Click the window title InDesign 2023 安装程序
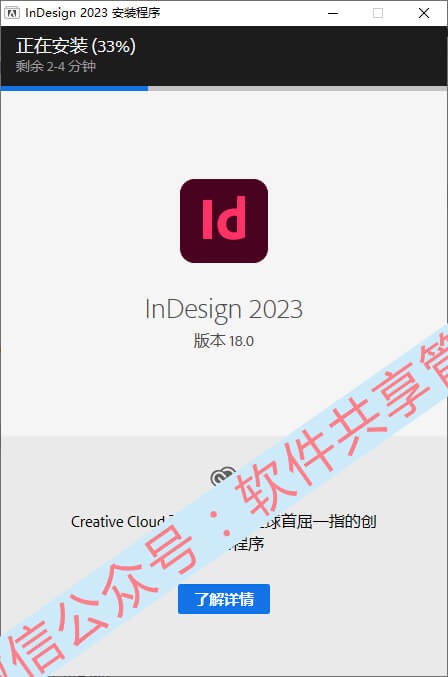 tap(92, 13)
